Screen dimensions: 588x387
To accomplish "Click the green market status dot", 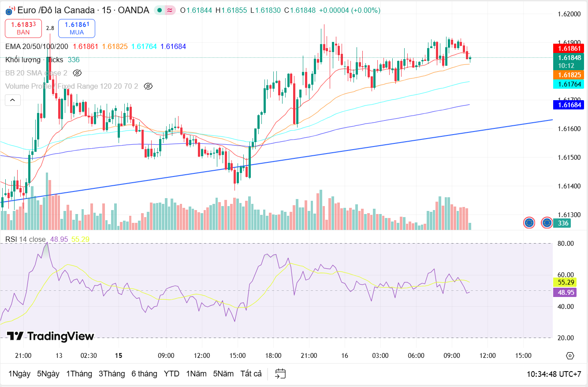I will (159, 10).
